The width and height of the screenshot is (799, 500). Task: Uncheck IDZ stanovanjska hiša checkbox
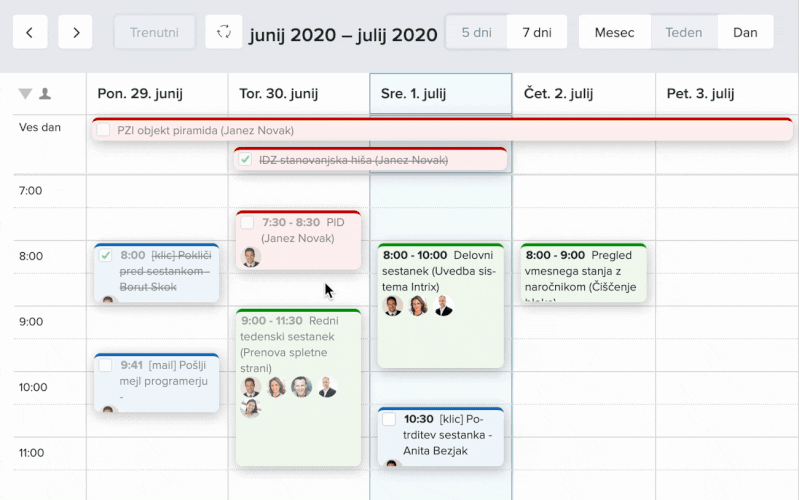244,160
